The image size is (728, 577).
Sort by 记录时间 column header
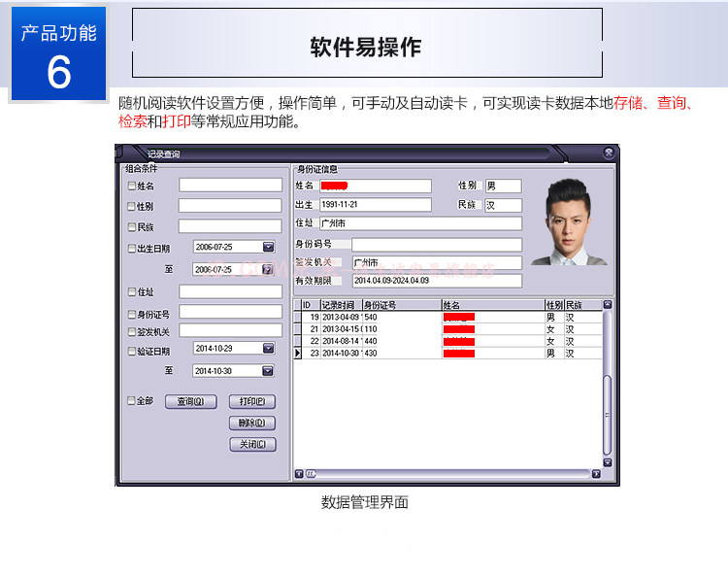coord(340,305)
